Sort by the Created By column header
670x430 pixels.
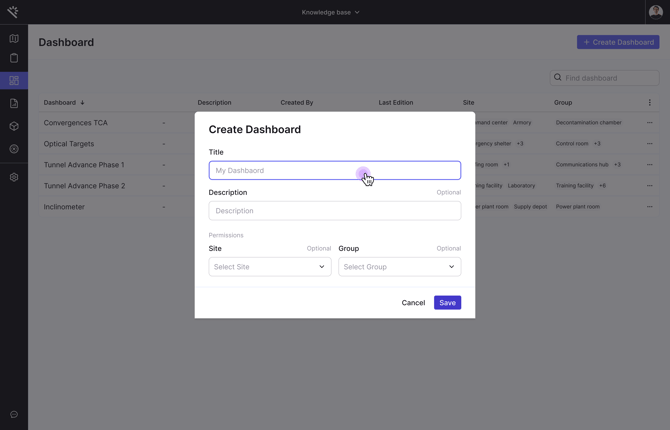(x=297, y=103)
